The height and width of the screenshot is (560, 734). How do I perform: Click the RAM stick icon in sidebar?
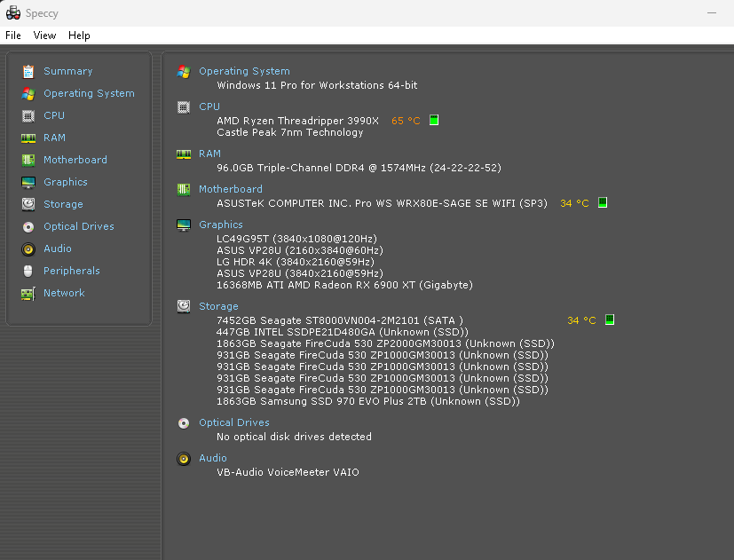click(28, 138)
